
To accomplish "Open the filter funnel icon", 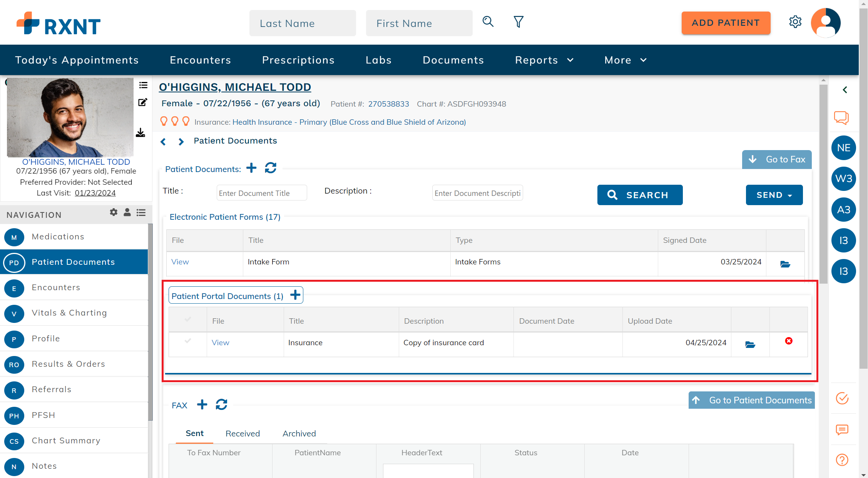I will point(518,22).
